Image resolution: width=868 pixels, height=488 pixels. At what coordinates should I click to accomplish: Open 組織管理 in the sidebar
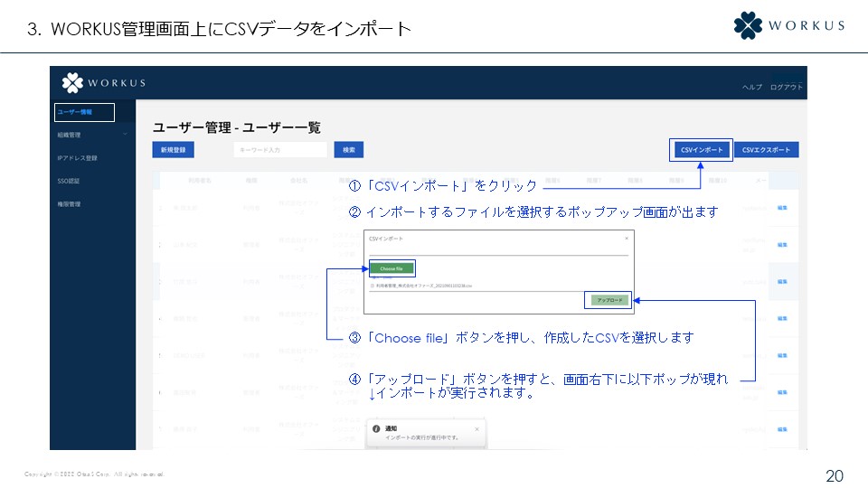point(70,135)
